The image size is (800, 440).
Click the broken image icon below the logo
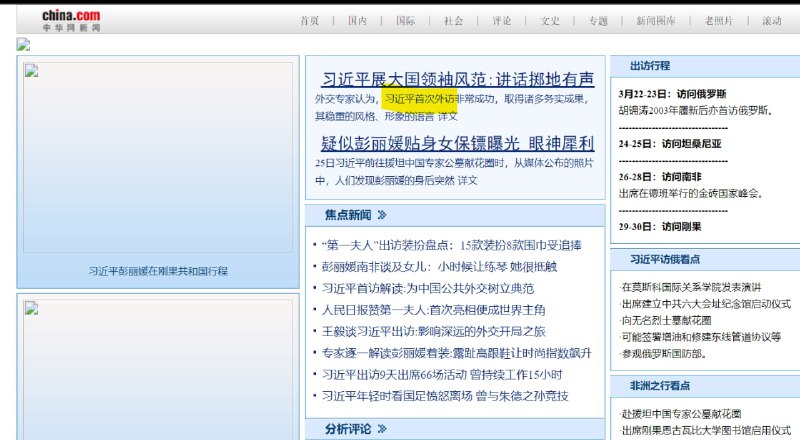point(23,44)
